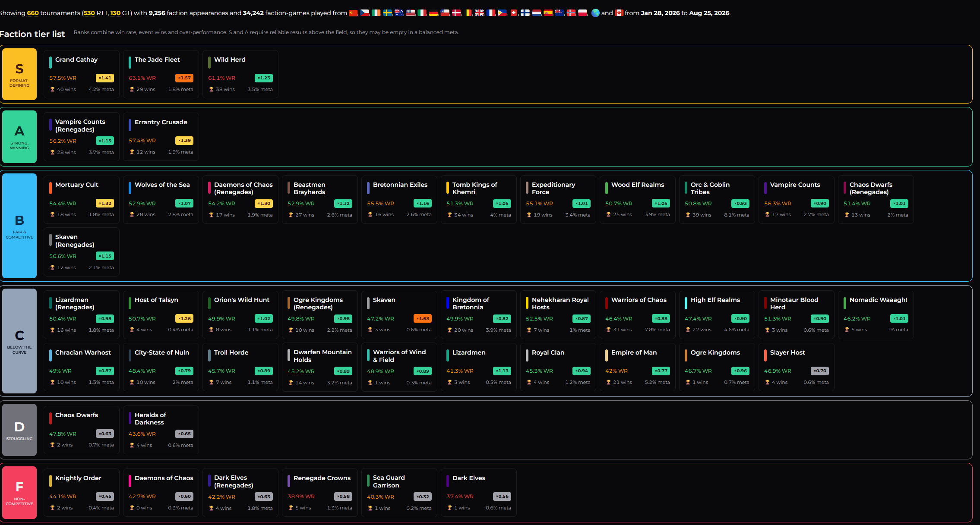Click the teal color bar beside Grand Cathay

click(51, 63)
